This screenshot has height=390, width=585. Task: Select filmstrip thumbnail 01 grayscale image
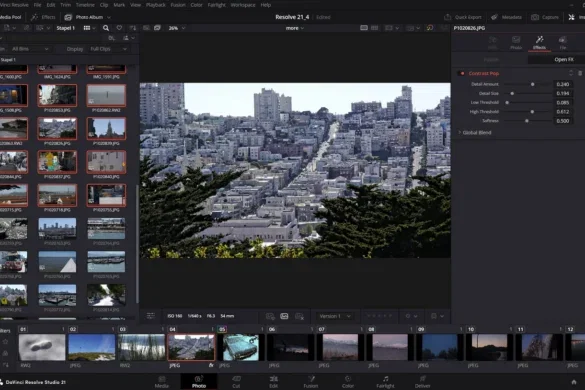click(42, 347)
